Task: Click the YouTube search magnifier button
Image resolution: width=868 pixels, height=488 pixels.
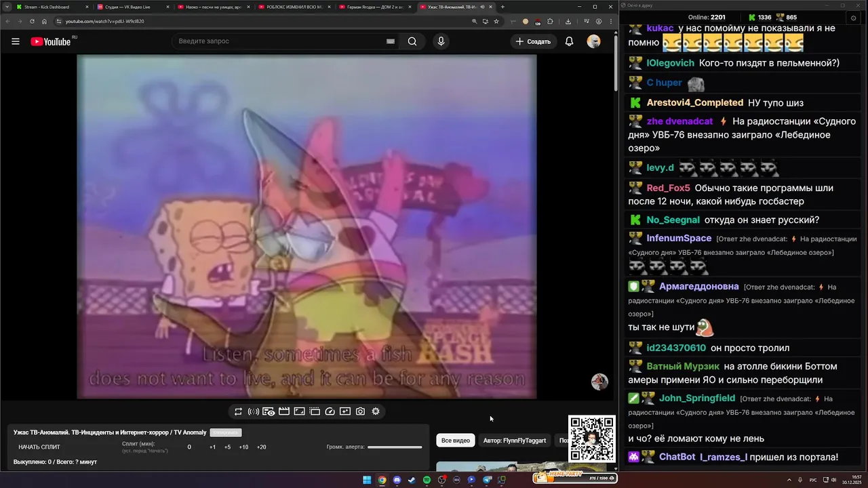Action: (x=412, y=41)
